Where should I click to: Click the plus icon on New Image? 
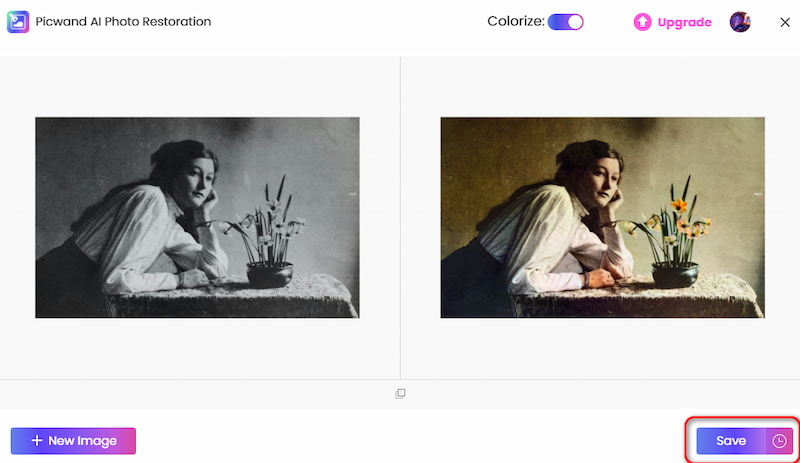click(37, 440)
